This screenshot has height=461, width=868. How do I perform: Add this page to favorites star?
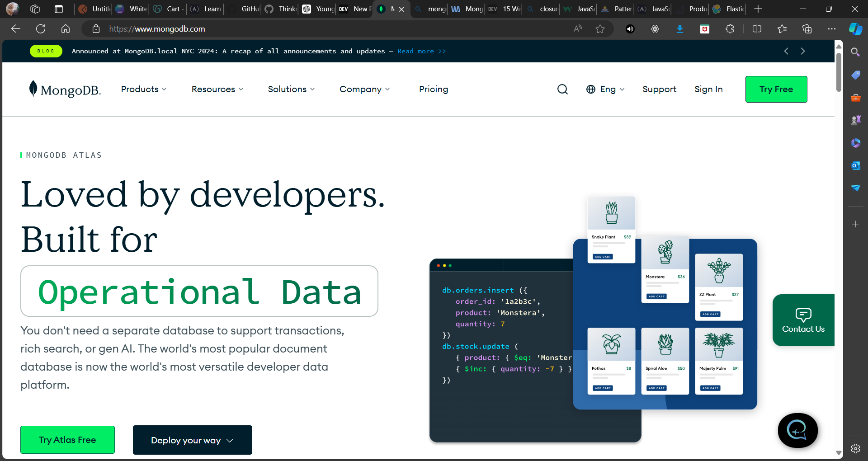[600, 29]
